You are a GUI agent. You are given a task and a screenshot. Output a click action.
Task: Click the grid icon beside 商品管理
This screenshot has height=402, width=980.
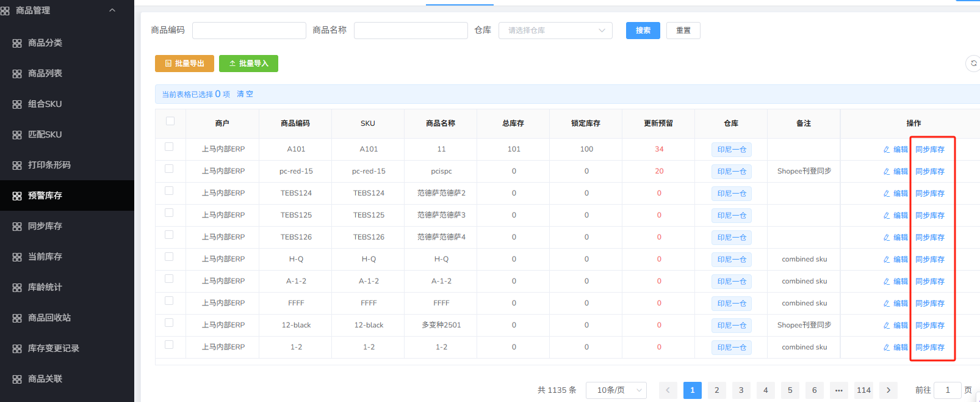click(5, 11)
